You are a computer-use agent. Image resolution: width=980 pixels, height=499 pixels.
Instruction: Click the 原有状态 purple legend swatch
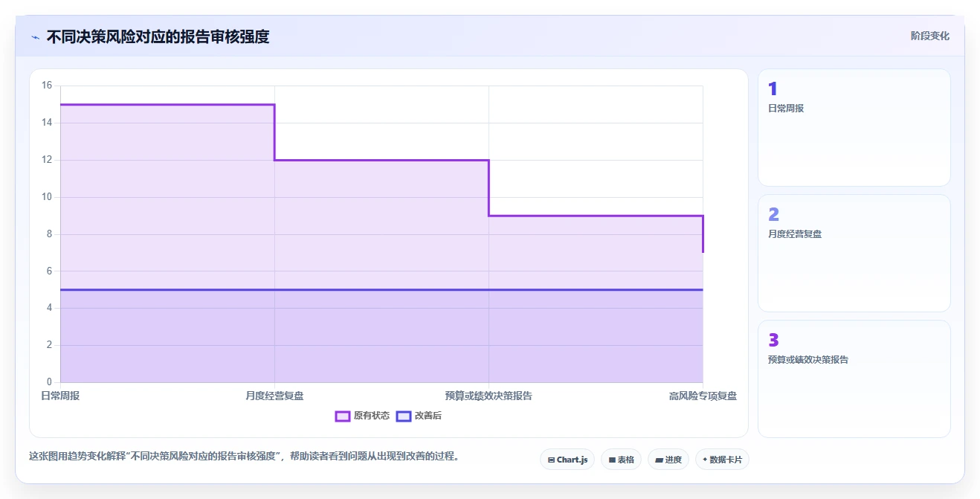343,416
